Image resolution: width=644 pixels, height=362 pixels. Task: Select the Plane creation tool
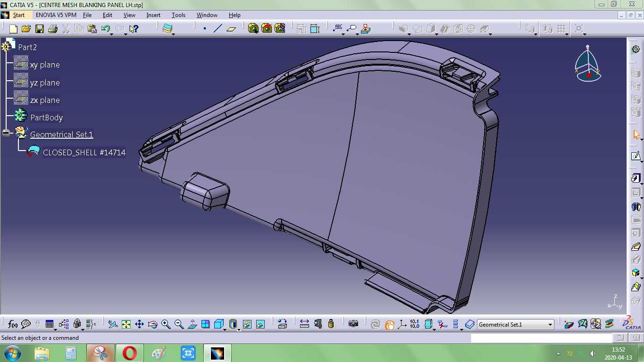click(231, 29)
